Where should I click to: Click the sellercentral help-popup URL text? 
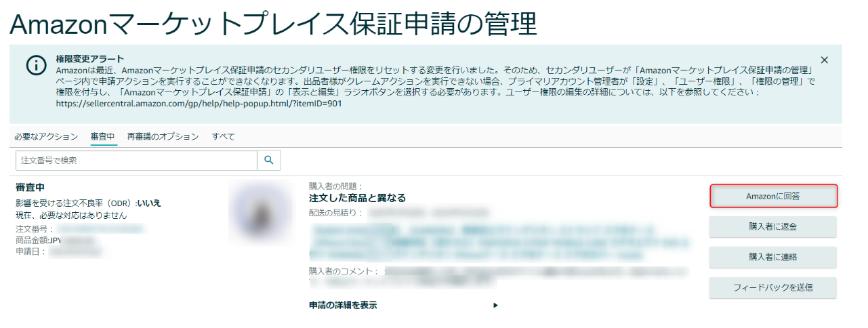(199, 104)
